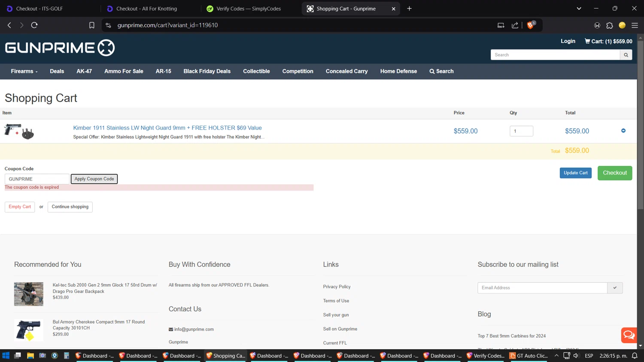644x362 pixels.
Task: Click the Brave Shields icon
Action: (x=530, y=25)
